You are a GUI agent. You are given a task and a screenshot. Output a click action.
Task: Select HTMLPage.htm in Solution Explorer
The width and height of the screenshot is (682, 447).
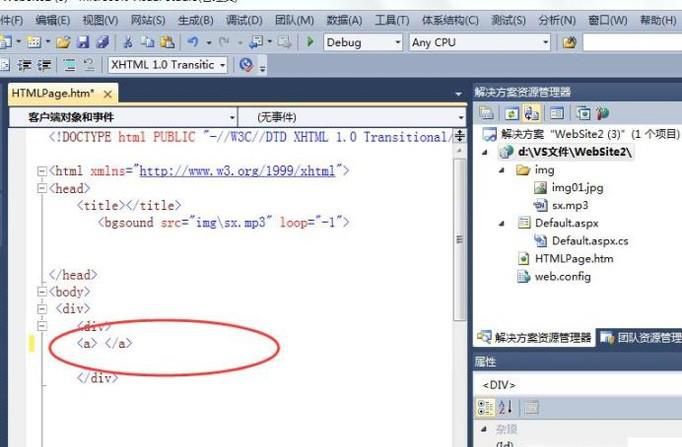click(574, 258)
